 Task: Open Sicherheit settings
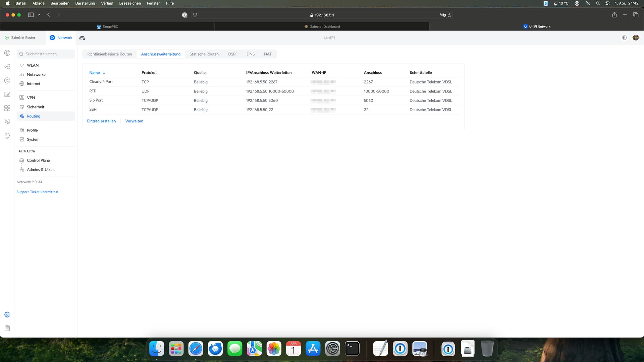coord(46,107)
